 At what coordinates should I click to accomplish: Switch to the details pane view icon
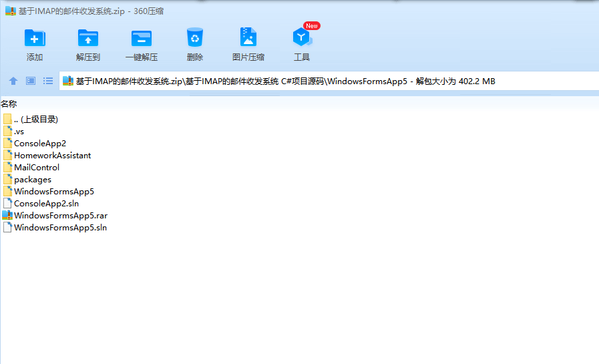point(31,81)
